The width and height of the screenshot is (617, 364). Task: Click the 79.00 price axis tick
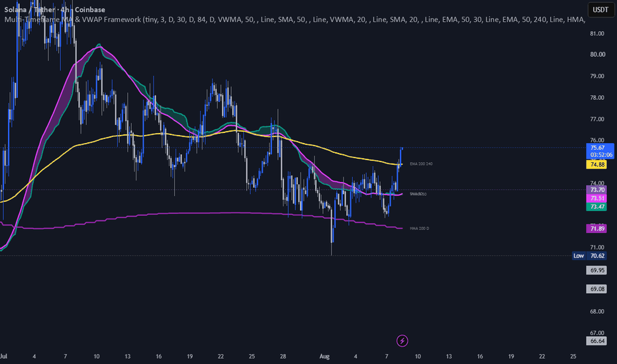[x=597, y=76]
